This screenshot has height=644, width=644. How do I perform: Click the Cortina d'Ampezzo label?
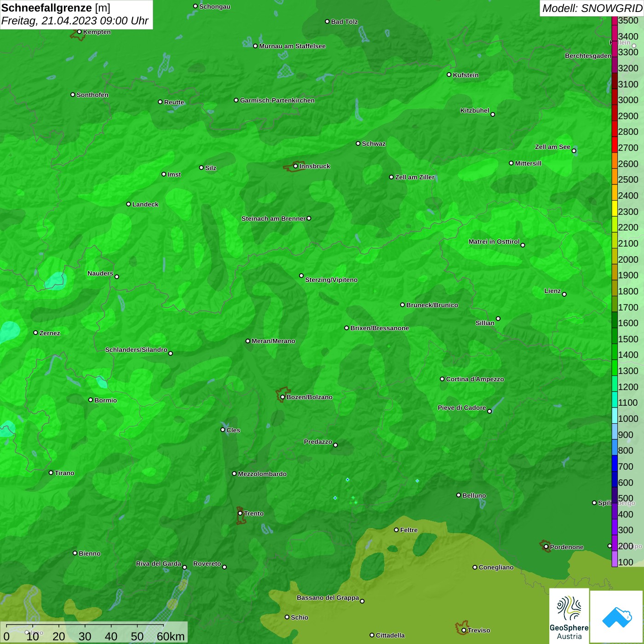click(475, 379)
